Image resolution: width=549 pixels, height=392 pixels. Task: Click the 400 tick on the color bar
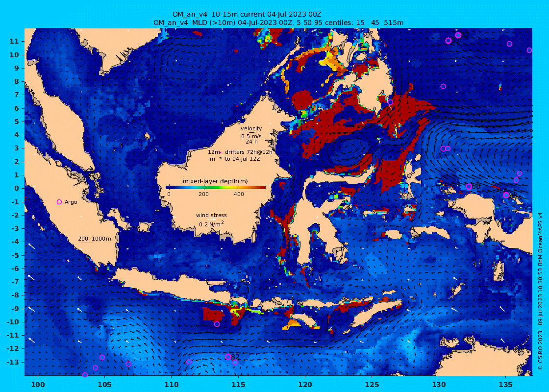click(x=239, y=194)
